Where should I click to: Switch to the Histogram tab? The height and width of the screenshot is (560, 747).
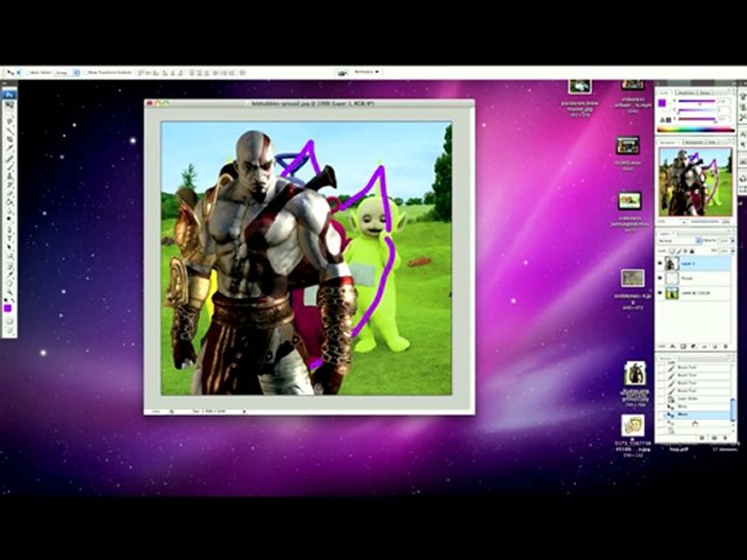[x=693, y=142]
